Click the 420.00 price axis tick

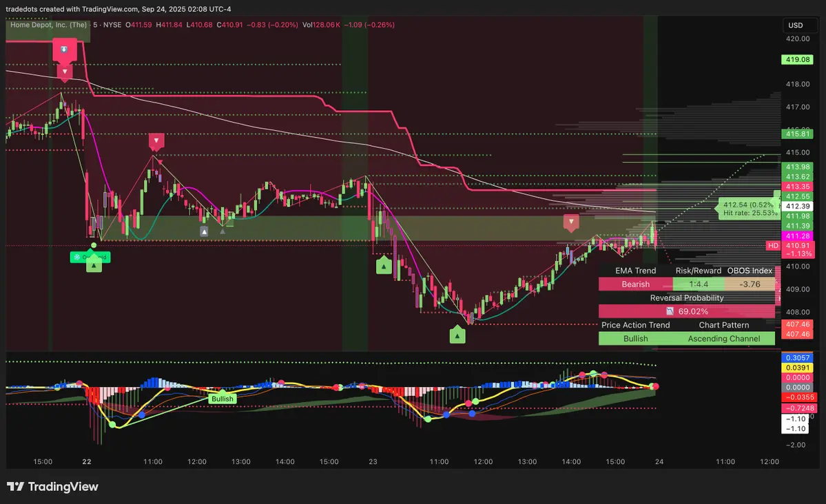coord(798,39)
